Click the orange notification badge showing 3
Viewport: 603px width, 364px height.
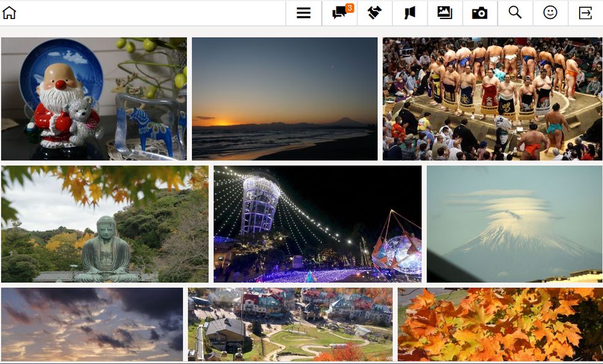click(349, 8)
